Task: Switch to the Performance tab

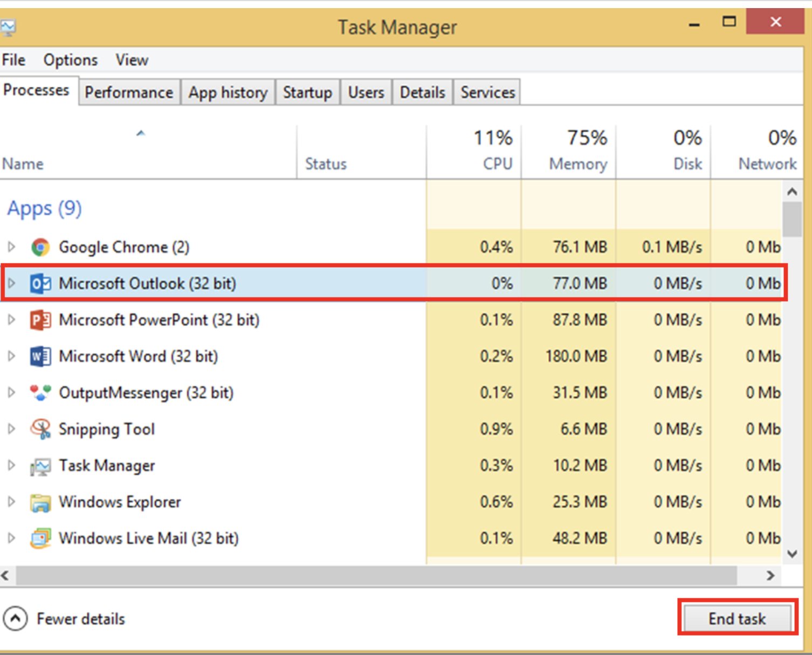Action: point(129,92)
